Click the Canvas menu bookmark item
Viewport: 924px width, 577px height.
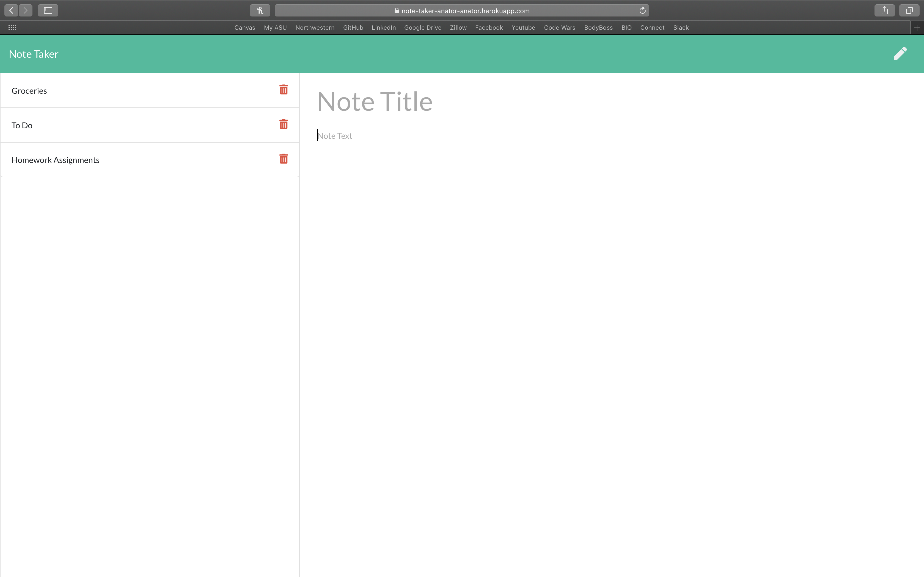tap(245, 27)
